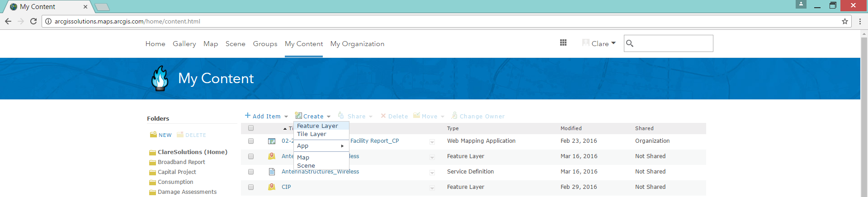The width and height of the screenshot is (868, 197).
Task: Go to Home in navigation
Action: point(155,44)
